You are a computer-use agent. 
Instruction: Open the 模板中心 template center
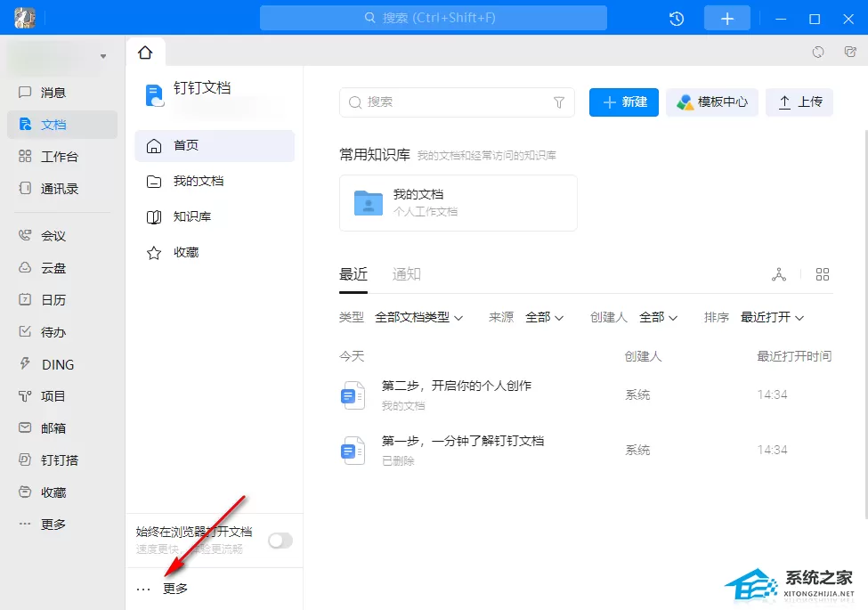(x=712, y=102)
